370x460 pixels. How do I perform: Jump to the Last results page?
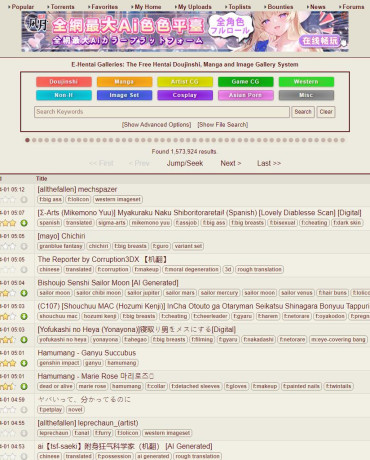tap(269, 163)
